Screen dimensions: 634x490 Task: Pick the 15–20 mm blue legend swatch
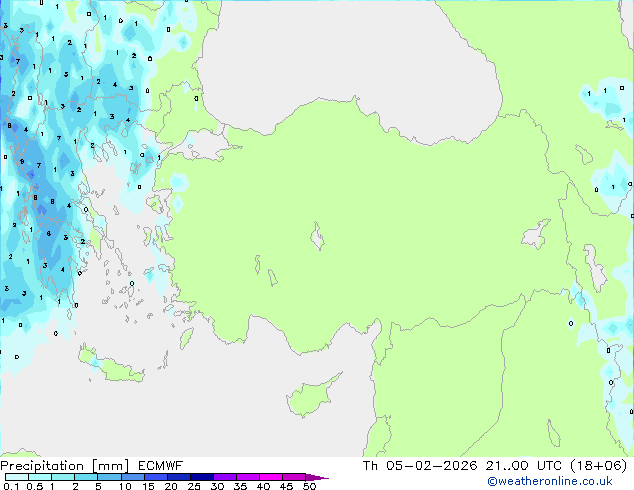pyautogui.click(x=155, y=477)
